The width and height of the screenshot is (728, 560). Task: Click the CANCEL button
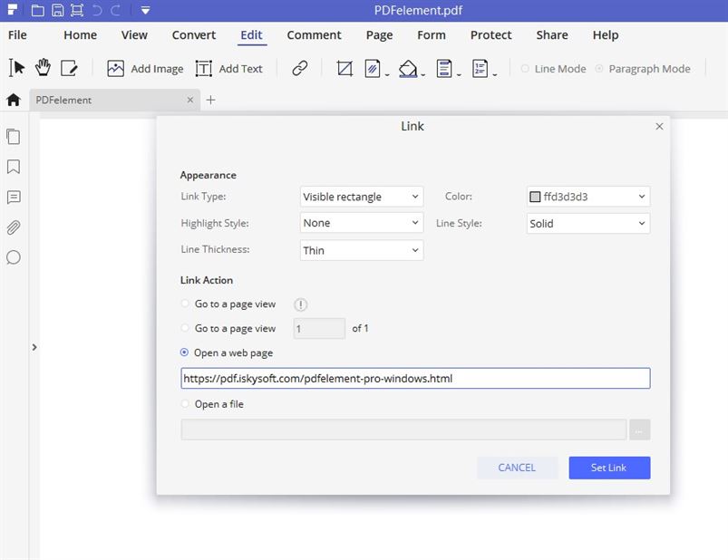click(x=517, y=468)
